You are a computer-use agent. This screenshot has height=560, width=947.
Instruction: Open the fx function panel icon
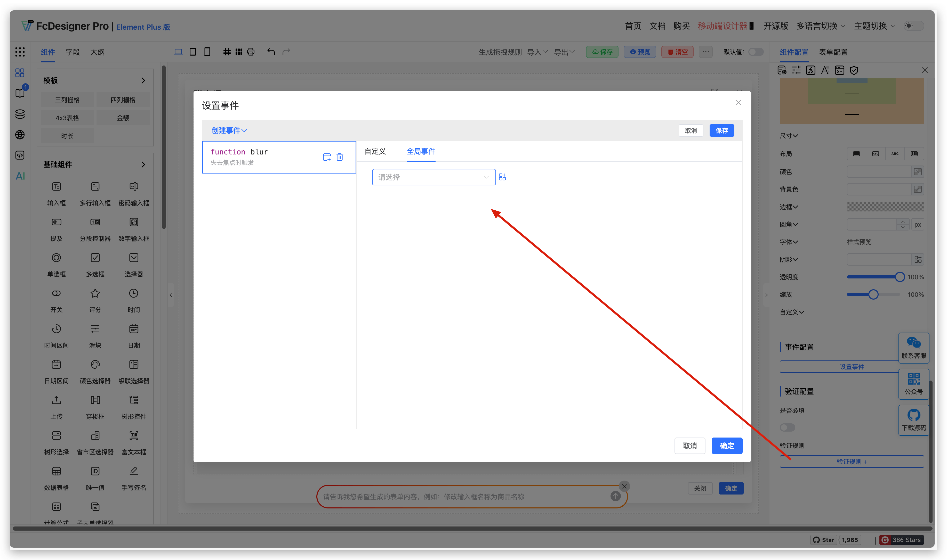click(x=810, y=70)
